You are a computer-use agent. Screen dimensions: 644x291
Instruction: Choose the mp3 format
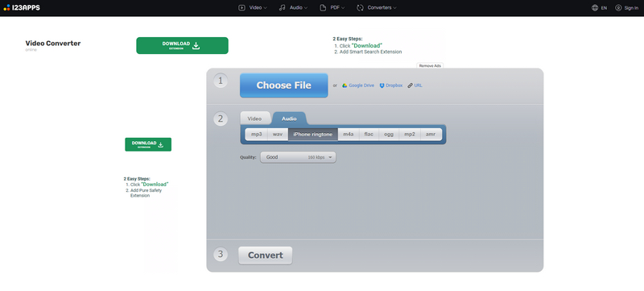pos(256,135)
